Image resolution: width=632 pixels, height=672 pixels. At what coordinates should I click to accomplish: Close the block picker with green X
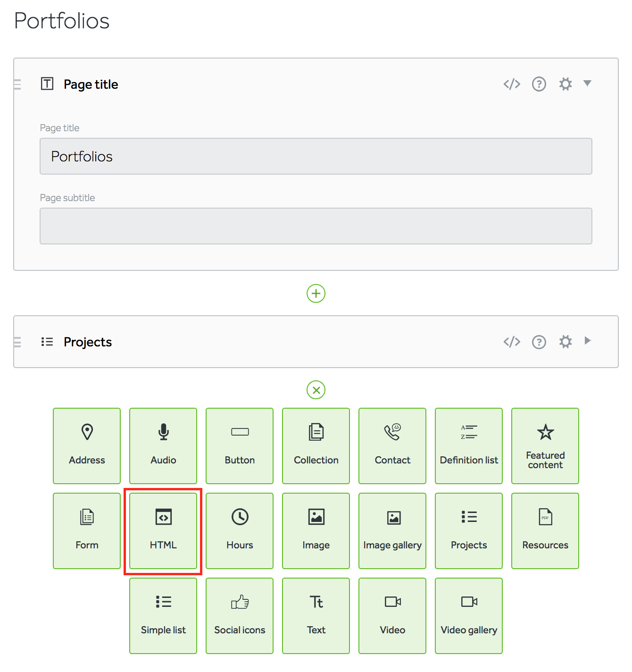[x=316, y=390]
